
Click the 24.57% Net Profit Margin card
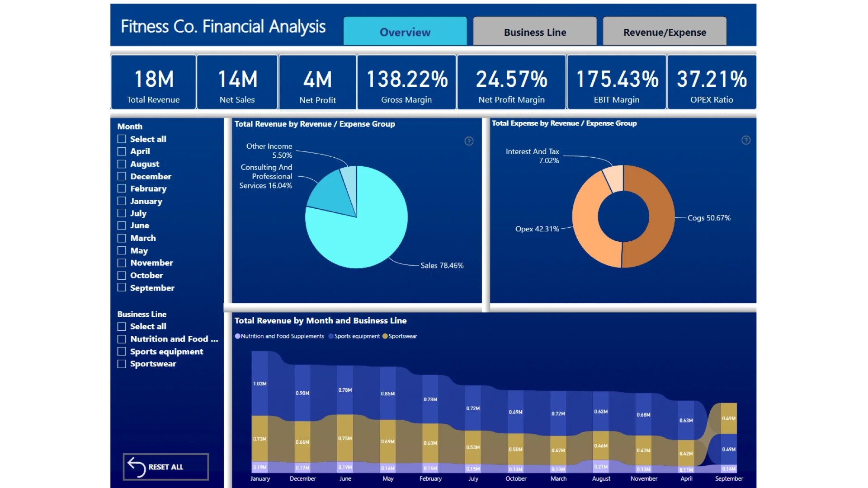pos(511,82)
